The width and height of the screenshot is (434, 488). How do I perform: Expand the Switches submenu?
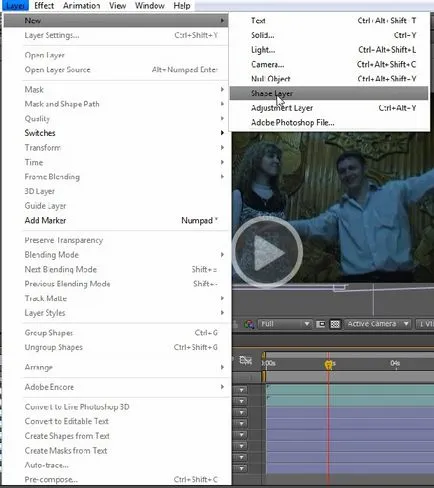[116, 133]
